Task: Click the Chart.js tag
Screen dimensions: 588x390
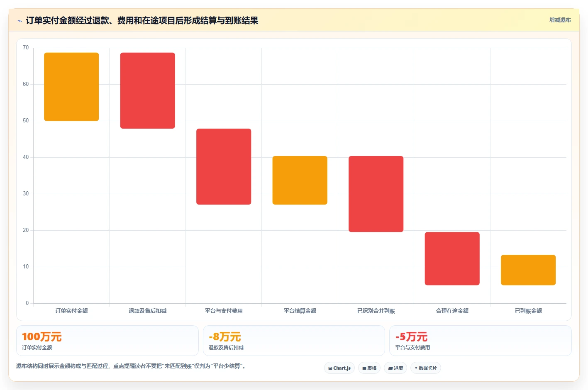Action: coord(339,368)
